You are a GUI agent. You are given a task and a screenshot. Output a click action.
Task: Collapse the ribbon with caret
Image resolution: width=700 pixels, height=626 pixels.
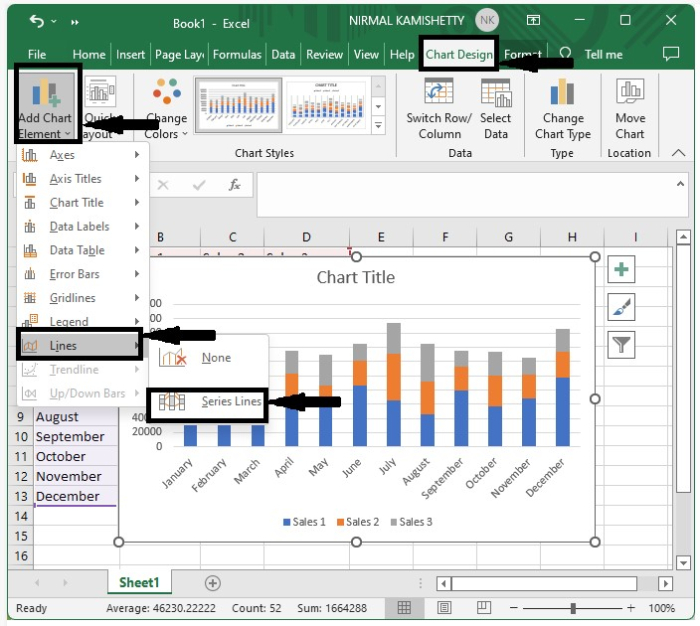click(678, 153)
